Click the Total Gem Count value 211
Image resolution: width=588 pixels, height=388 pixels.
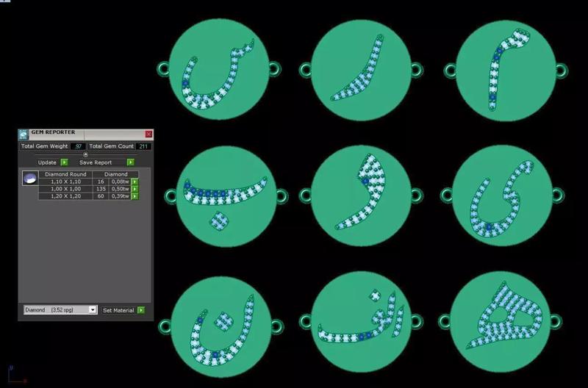(143, 146)
